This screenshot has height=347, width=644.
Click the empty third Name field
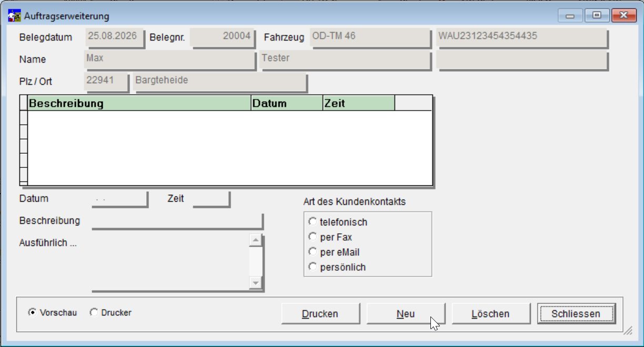(x=522, y=60)
